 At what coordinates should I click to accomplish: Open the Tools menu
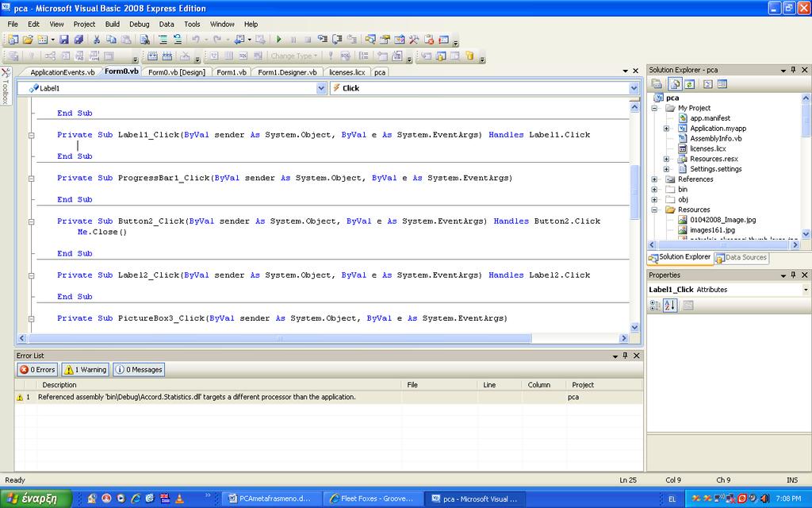192,24
